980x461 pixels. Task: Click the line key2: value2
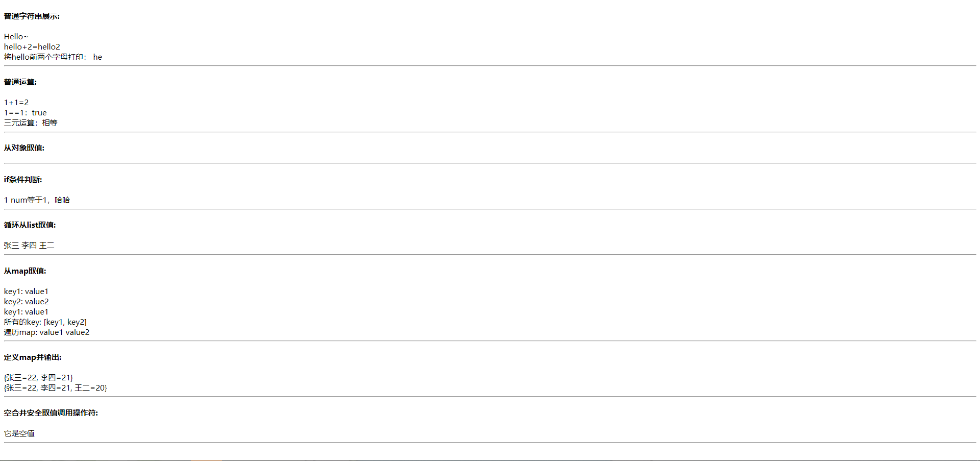coord(27,302)
